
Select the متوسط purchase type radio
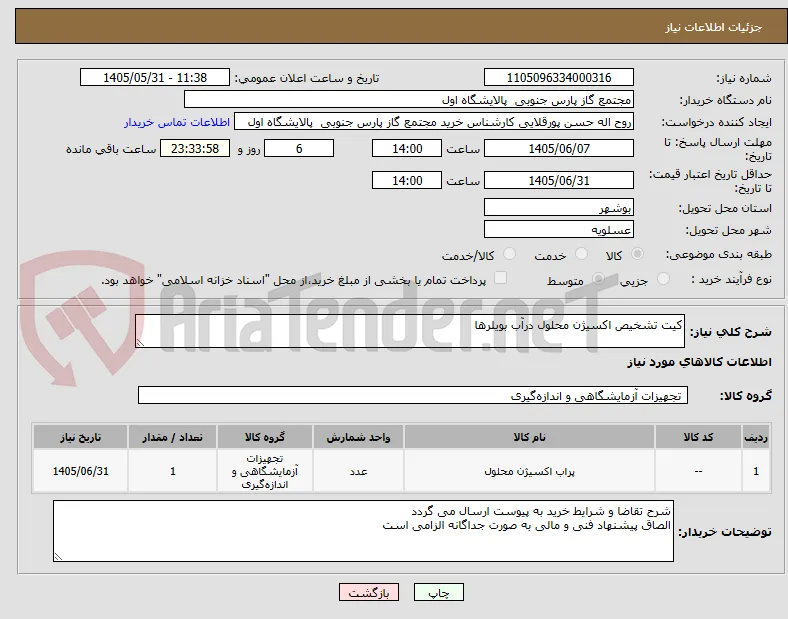click(598, 279)
